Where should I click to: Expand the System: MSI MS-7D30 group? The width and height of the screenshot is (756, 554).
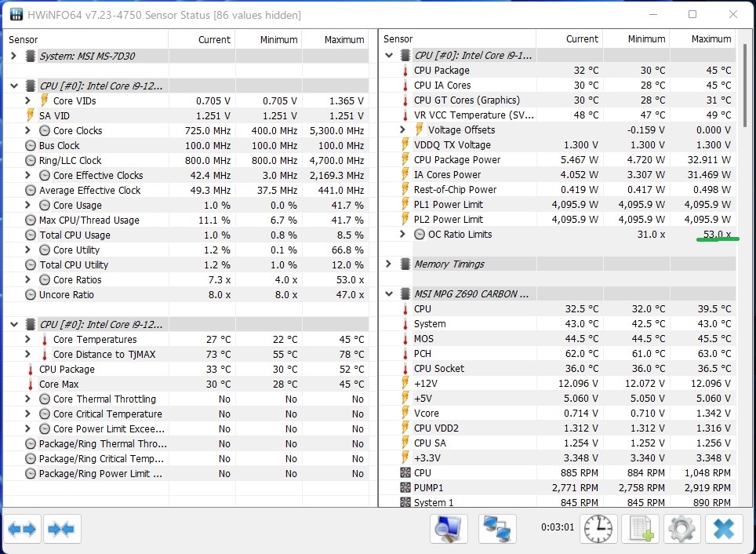click(13, 56)
